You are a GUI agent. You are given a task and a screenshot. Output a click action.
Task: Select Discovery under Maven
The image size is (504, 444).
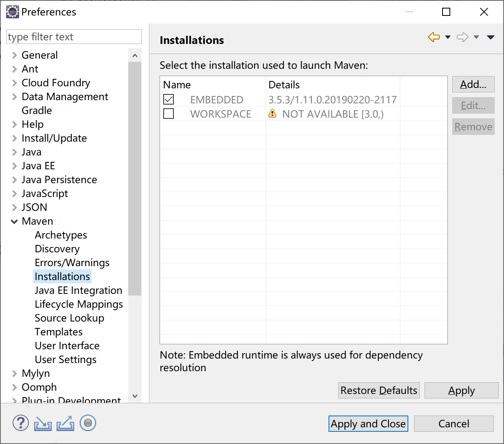coord(57,249)
